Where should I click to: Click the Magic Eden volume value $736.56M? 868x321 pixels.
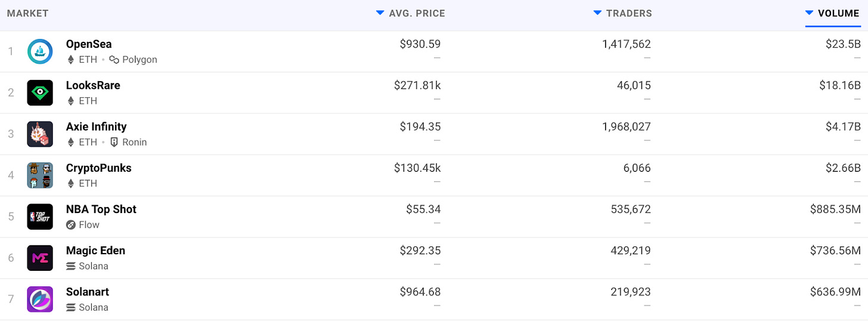[835, 251]
